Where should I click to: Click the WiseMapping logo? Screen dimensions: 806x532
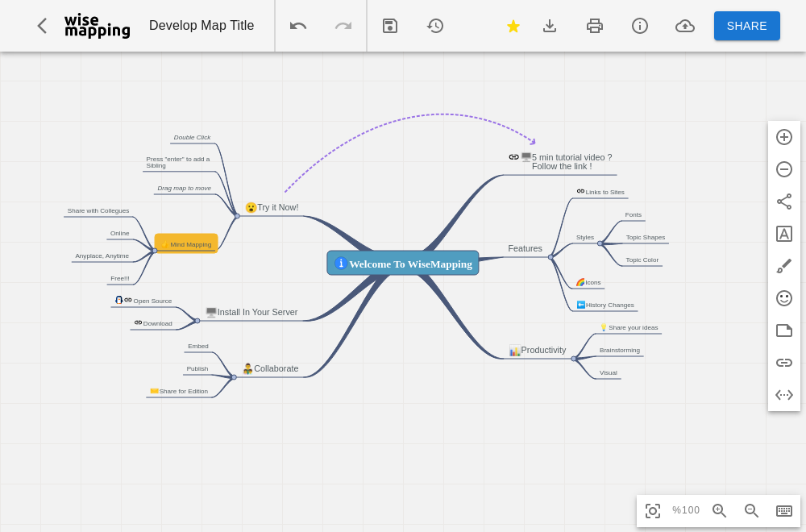pos(98,26)
